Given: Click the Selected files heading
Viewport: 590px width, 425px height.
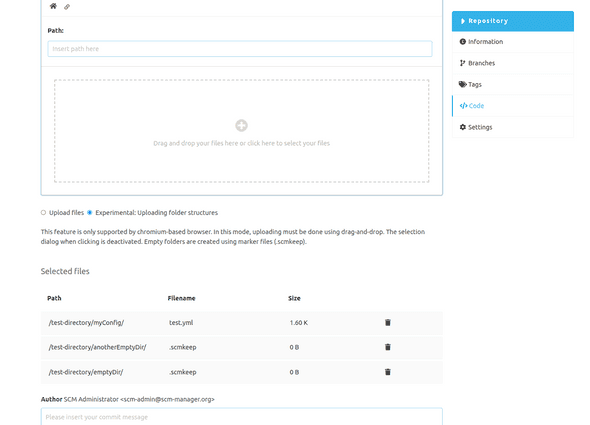Looking at the screenshot, I should (65, 271).
